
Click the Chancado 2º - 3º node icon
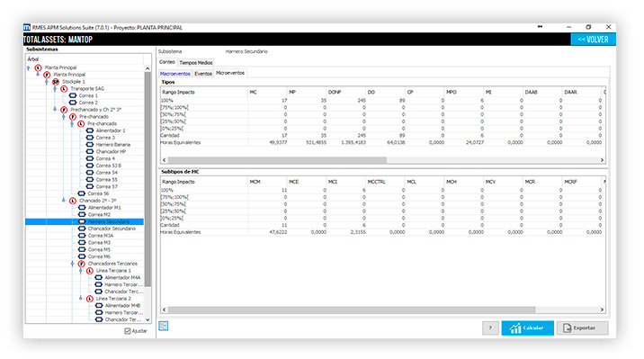[x=73, y=201]
